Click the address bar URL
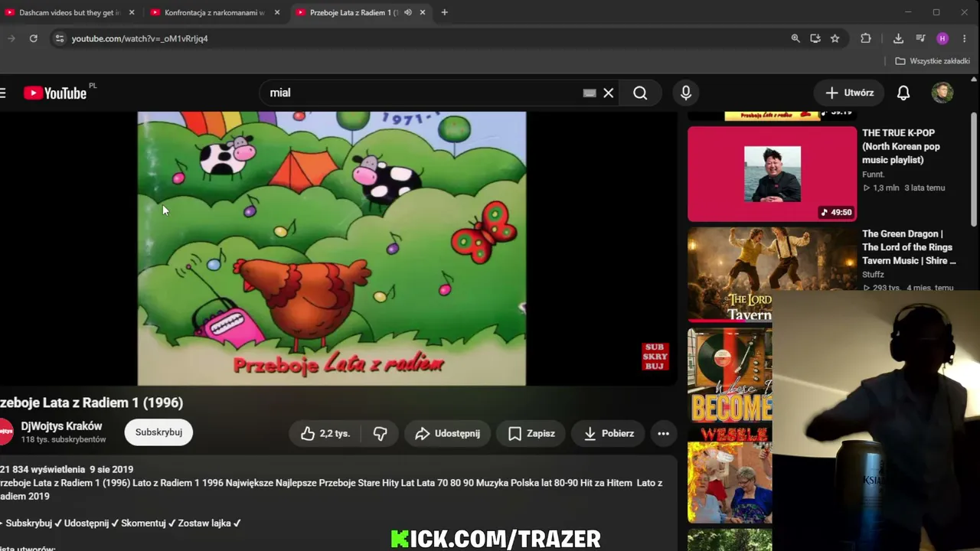The image size is (980, 551). pyautogui.click(x=140, y=38)
